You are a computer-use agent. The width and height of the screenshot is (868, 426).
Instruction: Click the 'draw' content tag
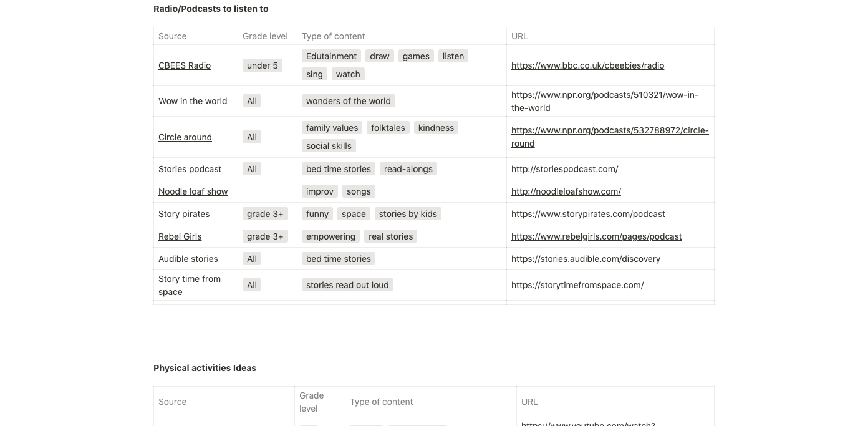point(380,56)
